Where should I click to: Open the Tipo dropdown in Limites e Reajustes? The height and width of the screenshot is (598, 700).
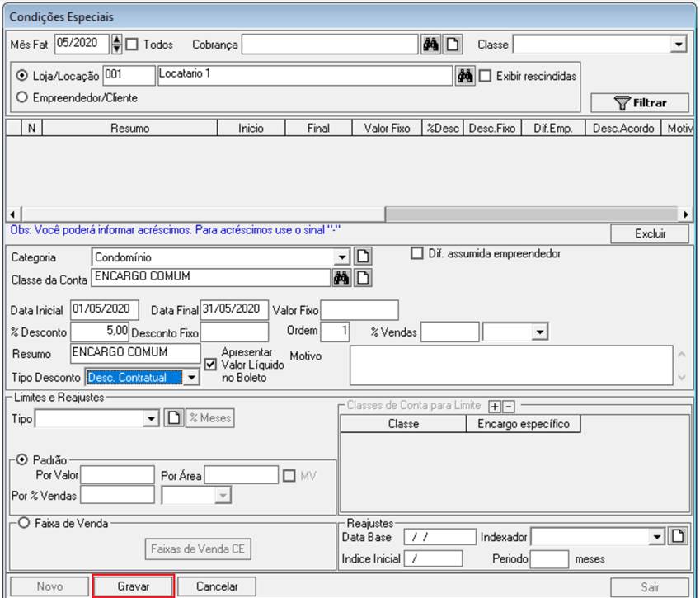tap(152, 418)
